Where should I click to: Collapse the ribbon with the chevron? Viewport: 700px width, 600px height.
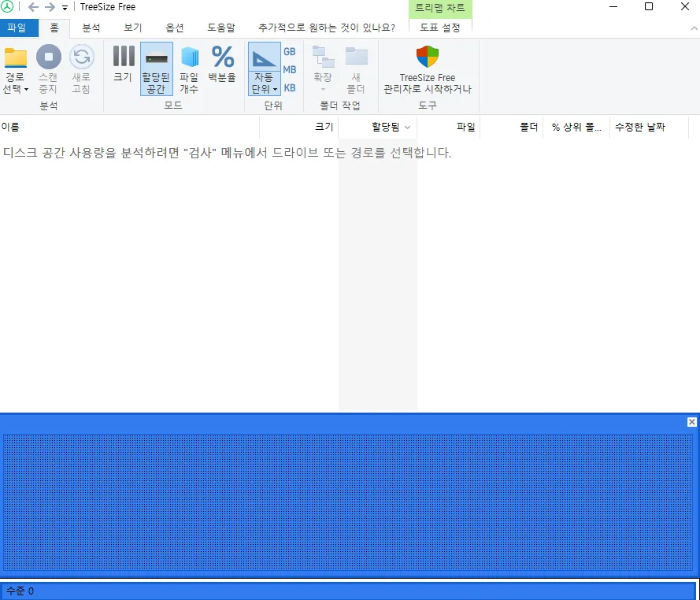(694, 28)
